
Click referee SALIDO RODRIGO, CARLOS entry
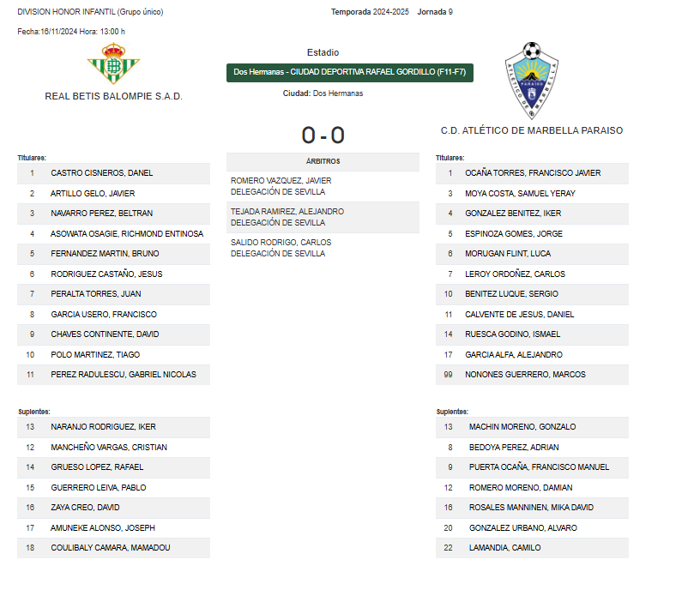pos(281,243)
